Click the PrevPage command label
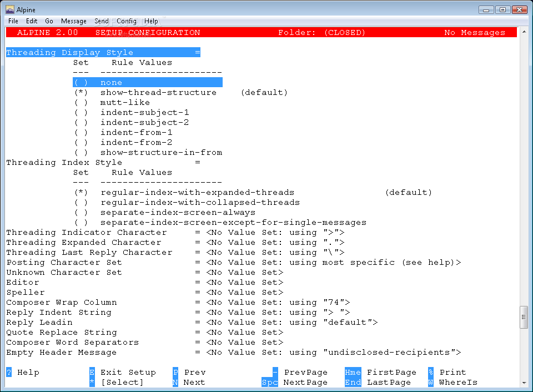 [x=305, y=372]
